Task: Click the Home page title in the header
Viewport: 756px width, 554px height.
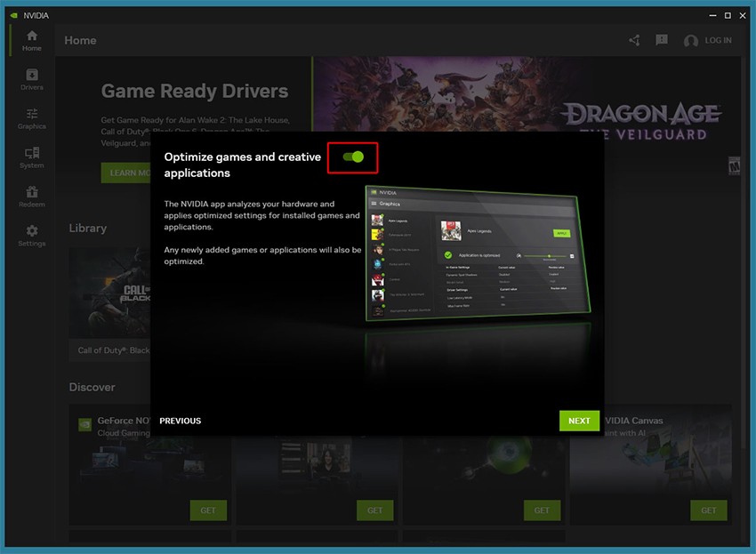Action: click(80, 41)
